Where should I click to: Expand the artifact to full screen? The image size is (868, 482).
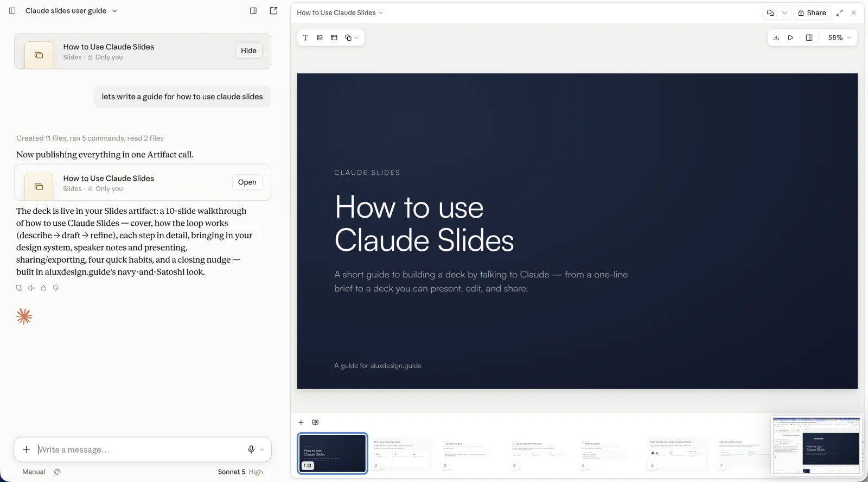pyautogui.click(x=840, y=12)
